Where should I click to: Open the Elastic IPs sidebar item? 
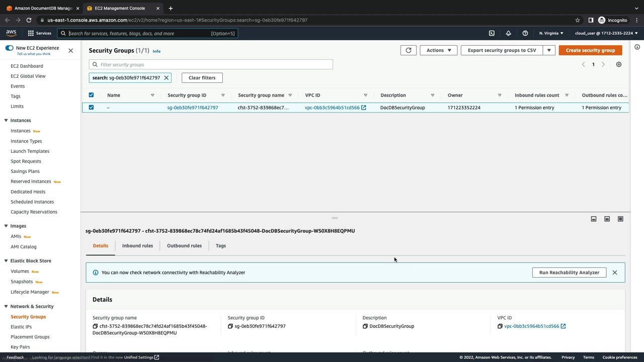coord(21,327)
